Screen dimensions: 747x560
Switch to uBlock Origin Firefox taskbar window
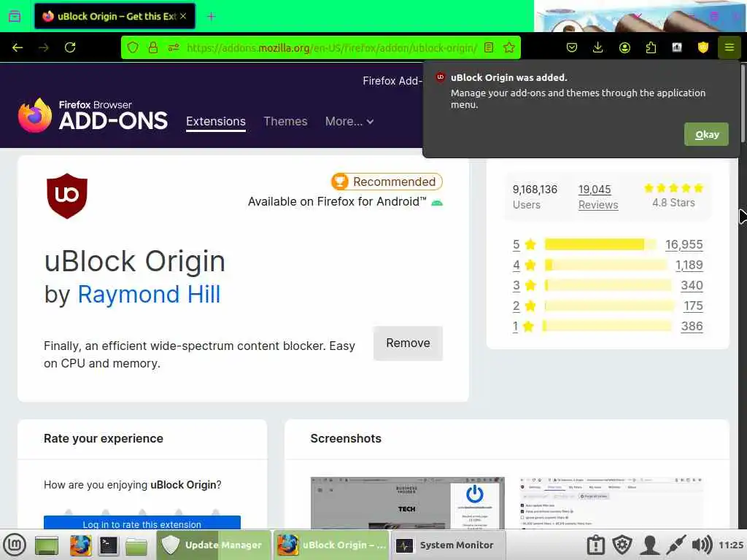[331, 545]
